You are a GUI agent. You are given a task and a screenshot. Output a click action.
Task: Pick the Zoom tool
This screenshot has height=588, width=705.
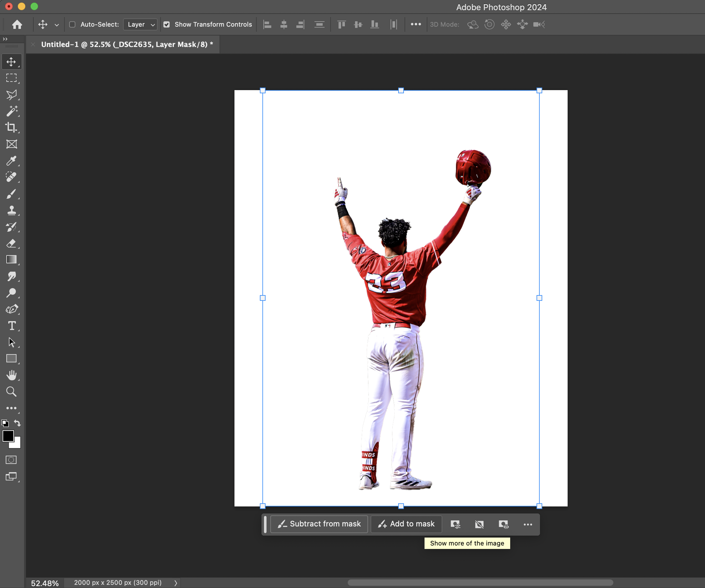pyautogui.click(x=12, y=392)
